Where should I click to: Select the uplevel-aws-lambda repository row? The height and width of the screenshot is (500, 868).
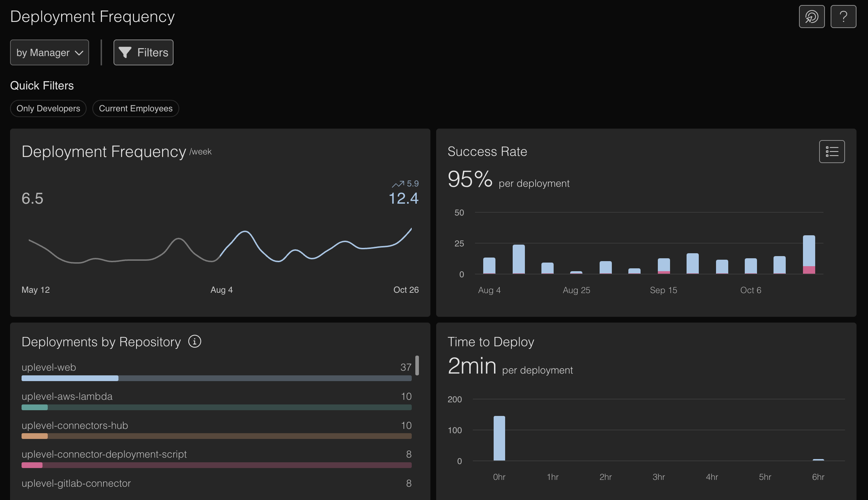(67, 397)
